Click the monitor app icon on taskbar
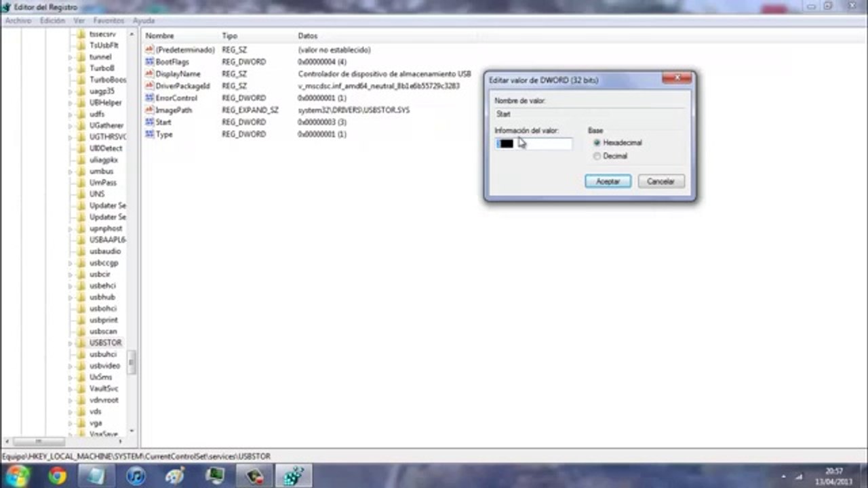This screenshot has width=868, height=488. coord(215,476)
